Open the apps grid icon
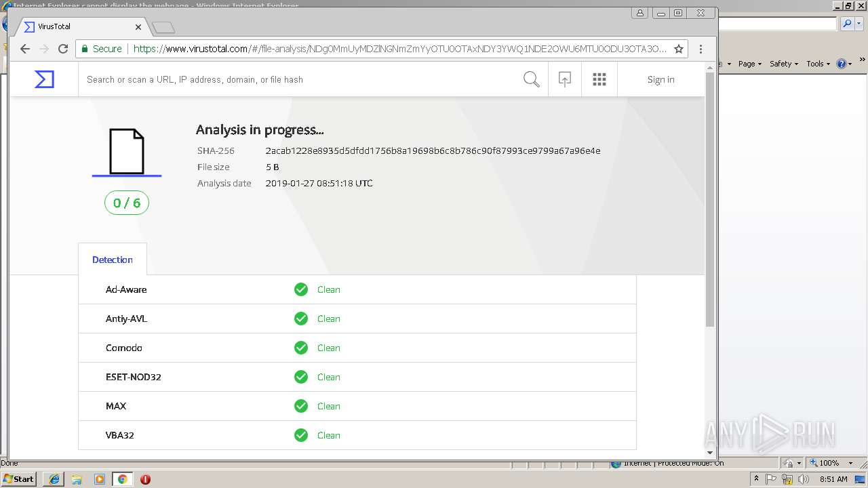This screenshot has height=488, width=868. coord(599,79)
